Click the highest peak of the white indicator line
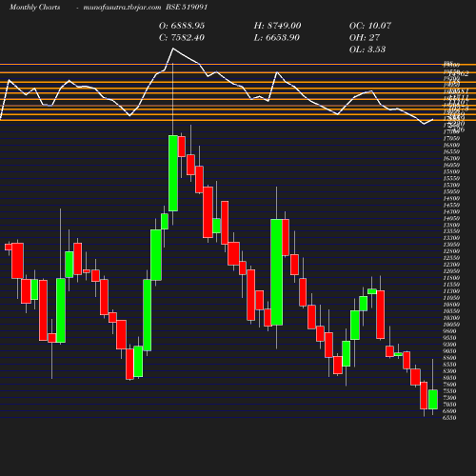This screenshot has width=476, height=476. click(173, 49)
